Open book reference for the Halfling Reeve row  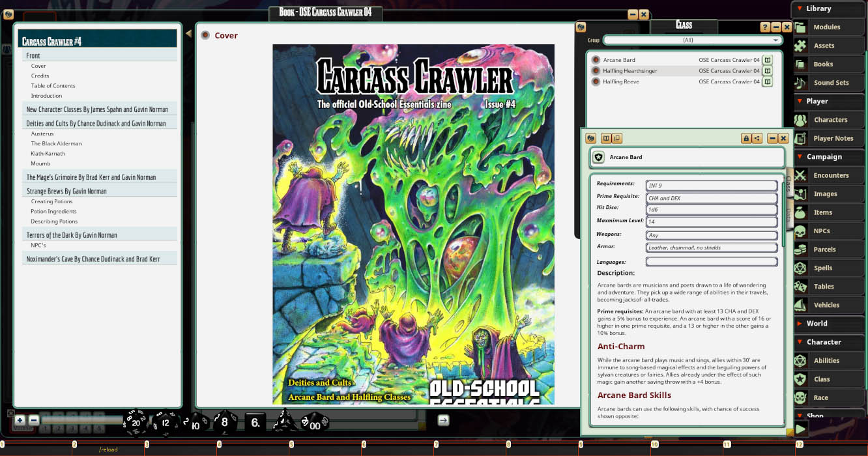pos(768,81)
